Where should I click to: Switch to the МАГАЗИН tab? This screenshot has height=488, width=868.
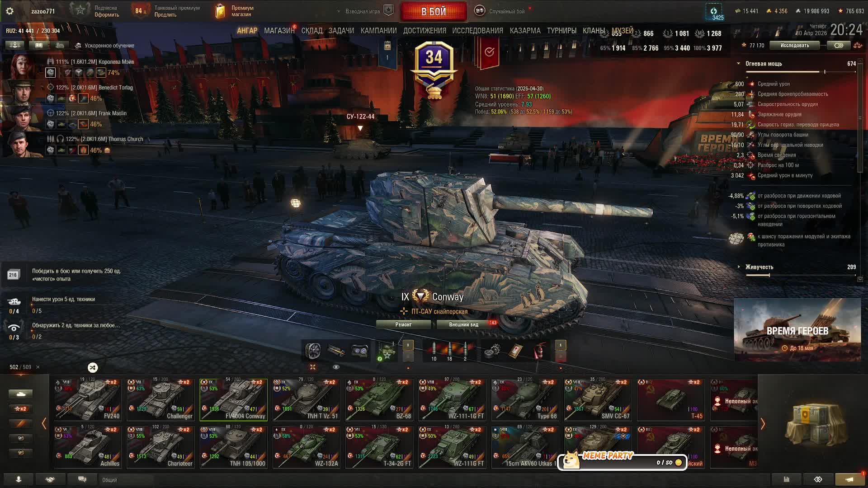click(279, 31)
